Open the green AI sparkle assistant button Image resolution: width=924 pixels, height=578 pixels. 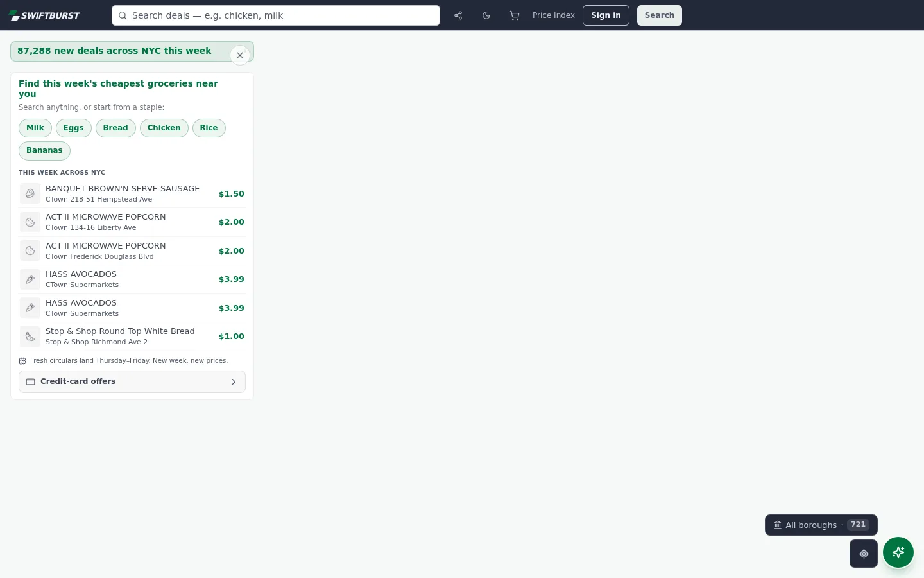(898, 552)
